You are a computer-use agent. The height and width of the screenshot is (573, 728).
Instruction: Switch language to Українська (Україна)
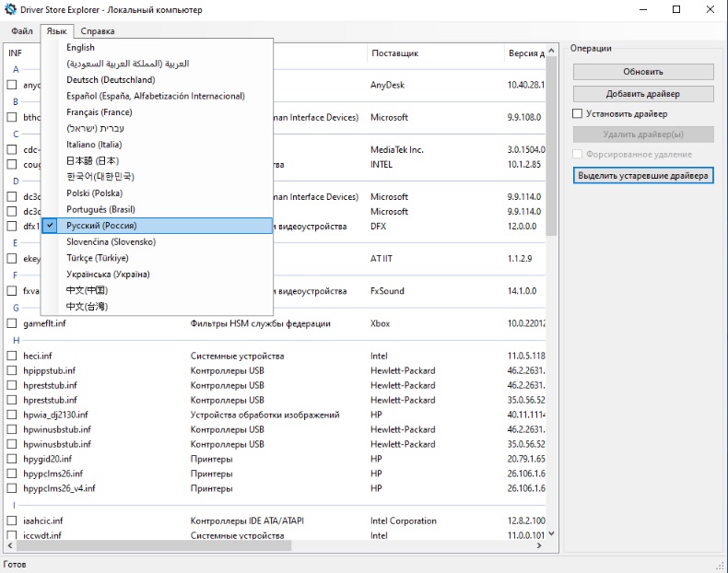point(108,274)
